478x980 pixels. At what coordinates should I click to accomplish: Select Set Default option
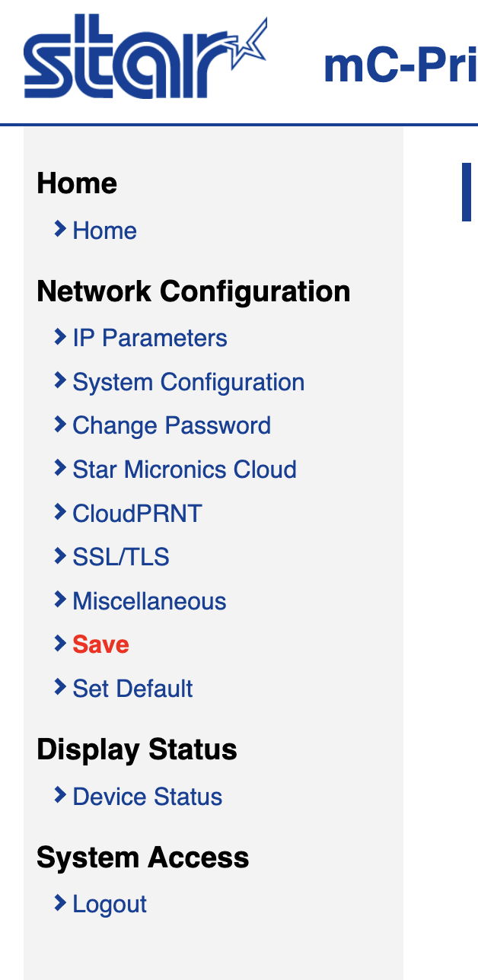coord(132,689)
